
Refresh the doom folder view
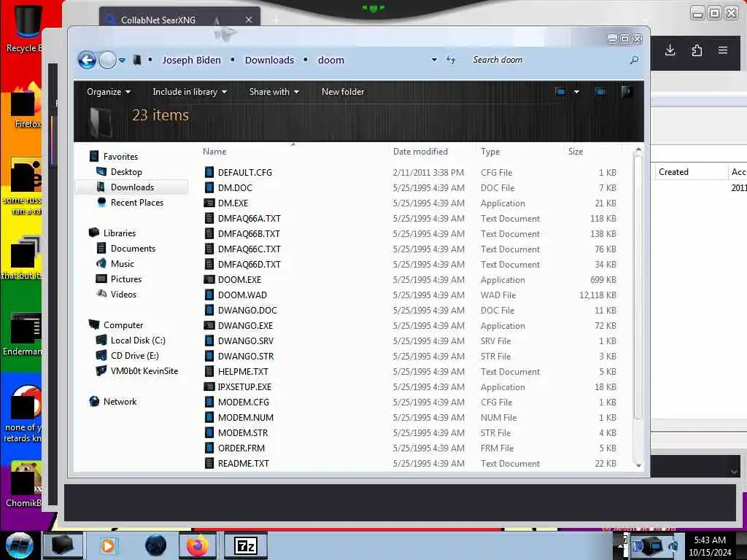point(451,60)
